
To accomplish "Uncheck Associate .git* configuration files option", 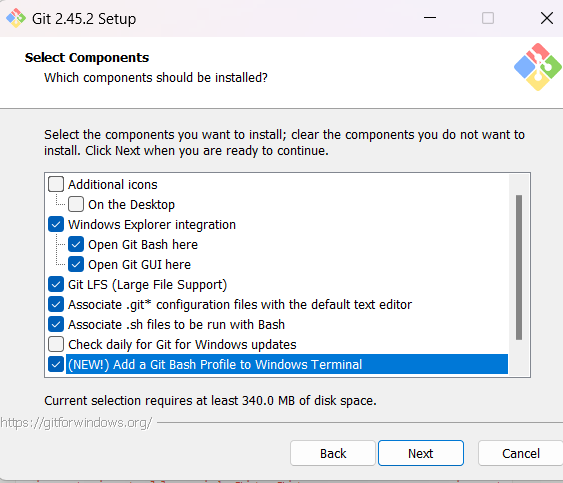I will point(56,305).
